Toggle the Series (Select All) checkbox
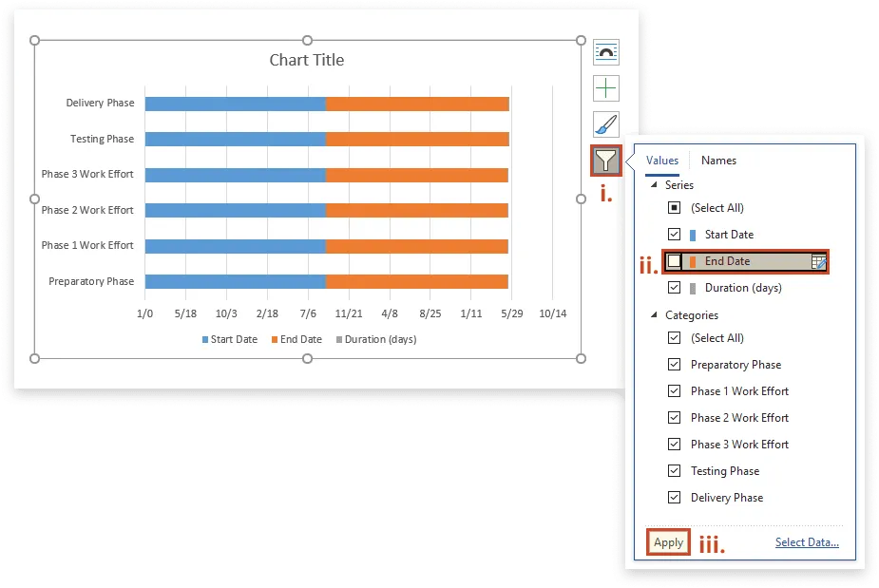 coord(675,208)
